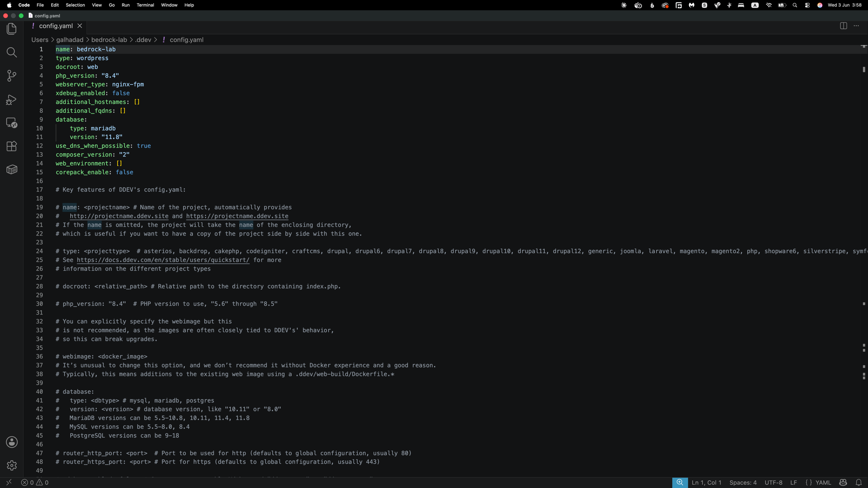Viewport: 868px width, 488px height.
Task: Expand the Users breadcrumb segment
Action: [39, 39]
